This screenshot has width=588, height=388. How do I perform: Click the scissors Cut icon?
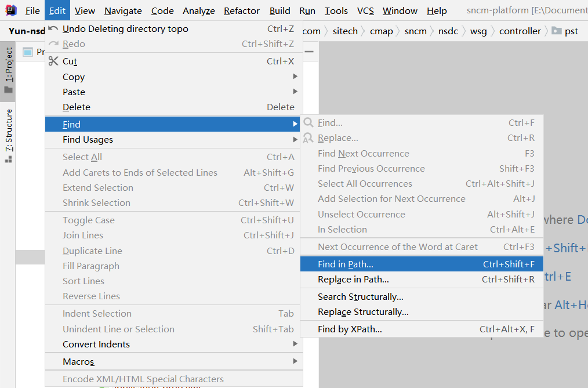coord(53,61)
